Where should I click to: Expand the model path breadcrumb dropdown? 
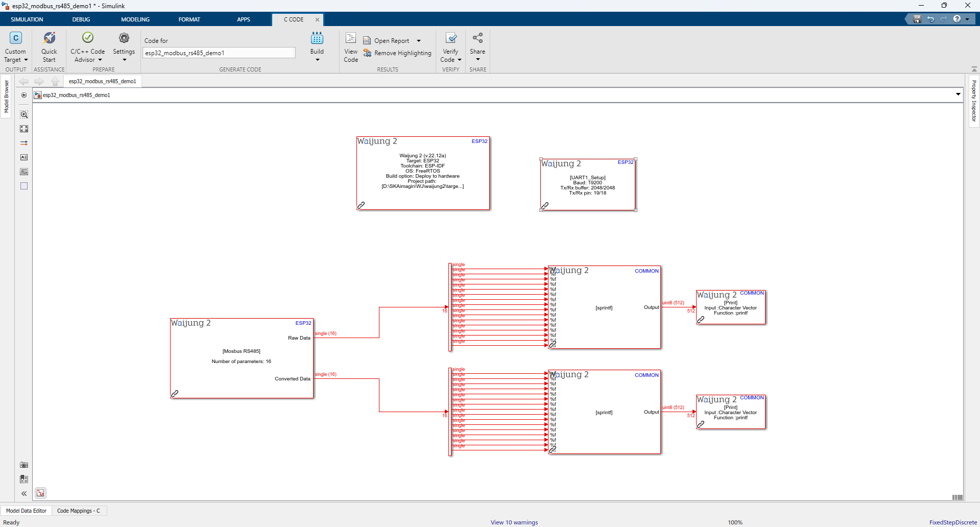(x=958, y=94)
